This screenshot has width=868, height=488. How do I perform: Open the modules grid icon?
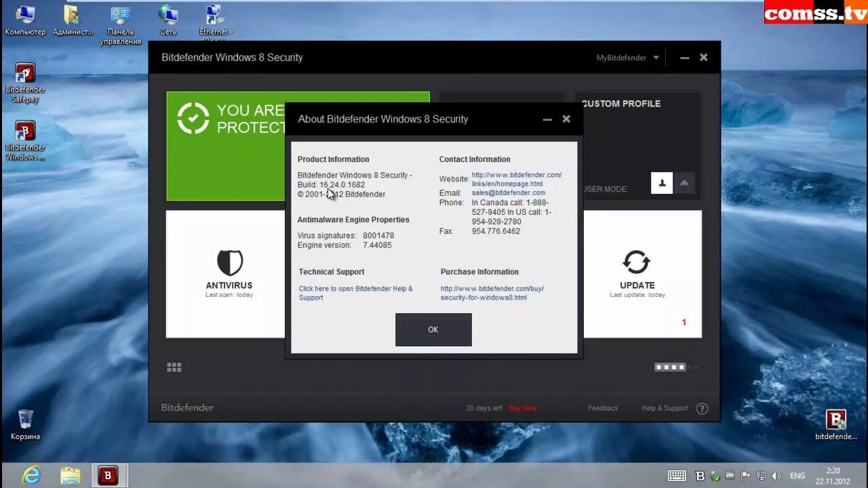(174, 367)
